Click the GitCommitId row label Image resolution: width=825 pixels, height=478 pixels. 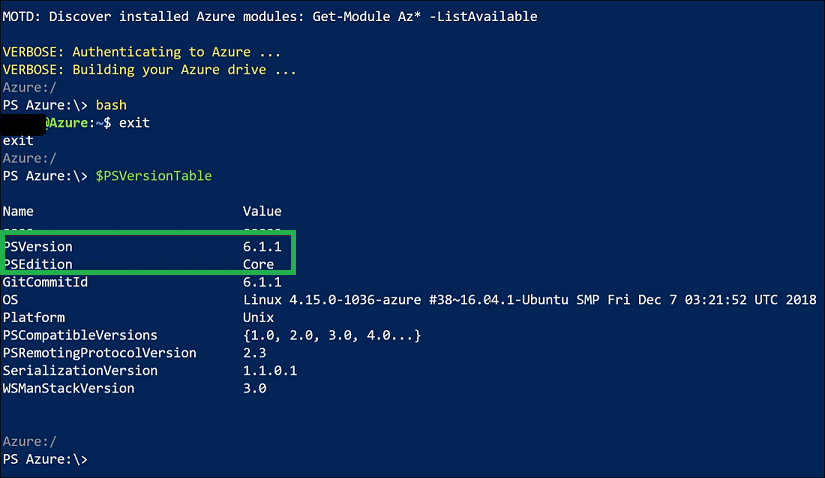click(45, 282)
